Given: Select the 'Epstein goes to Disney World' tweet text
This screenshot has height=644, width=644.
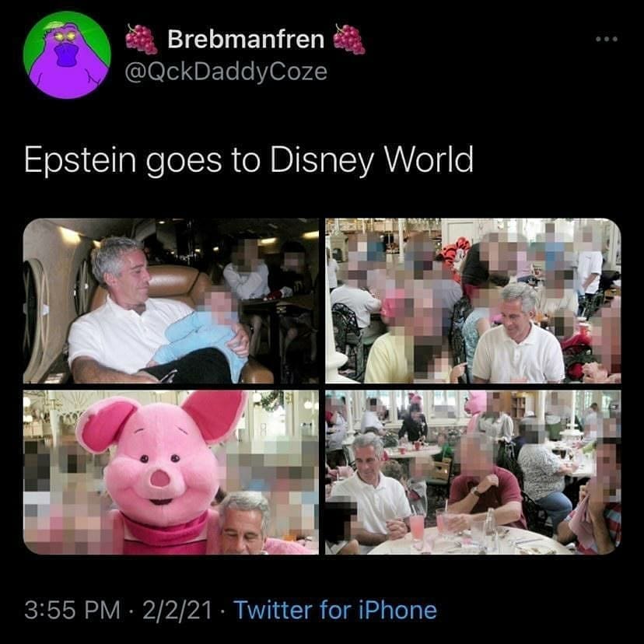Looking at the screenshot, I should coord(248,160).
